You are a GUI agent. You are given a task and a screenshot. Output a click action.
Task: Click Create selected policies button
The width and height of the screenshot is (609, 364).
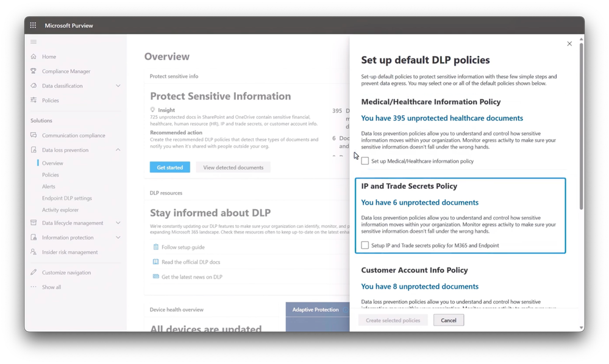393,320
